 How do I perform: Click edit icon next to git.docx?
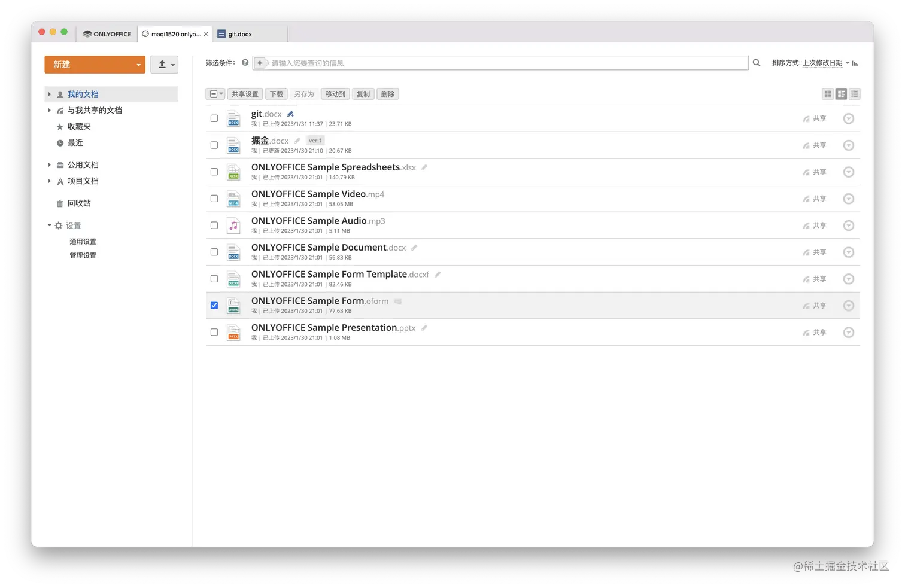click(290, 114)
